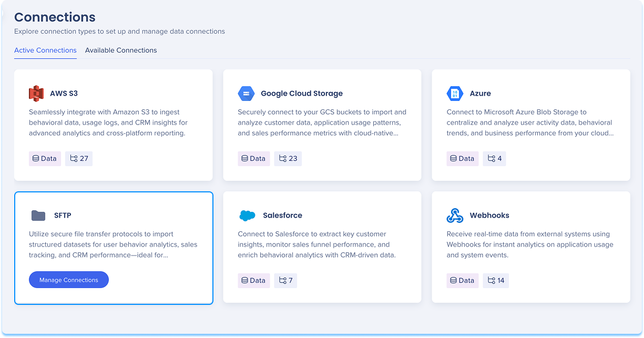
Task: Click 'Connect to Microsoft Azure Blob Storage' description
Action: click(530, 122)
